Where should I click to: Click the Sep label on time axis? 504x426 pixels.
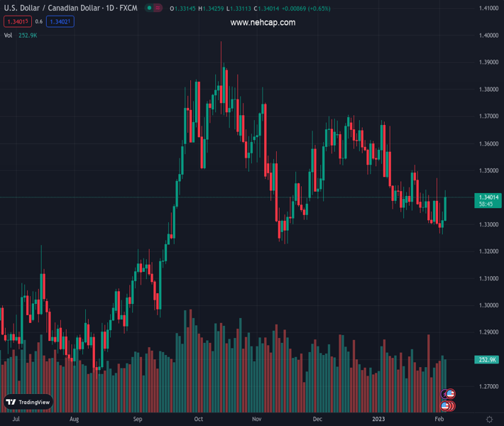tap(138, 420)
